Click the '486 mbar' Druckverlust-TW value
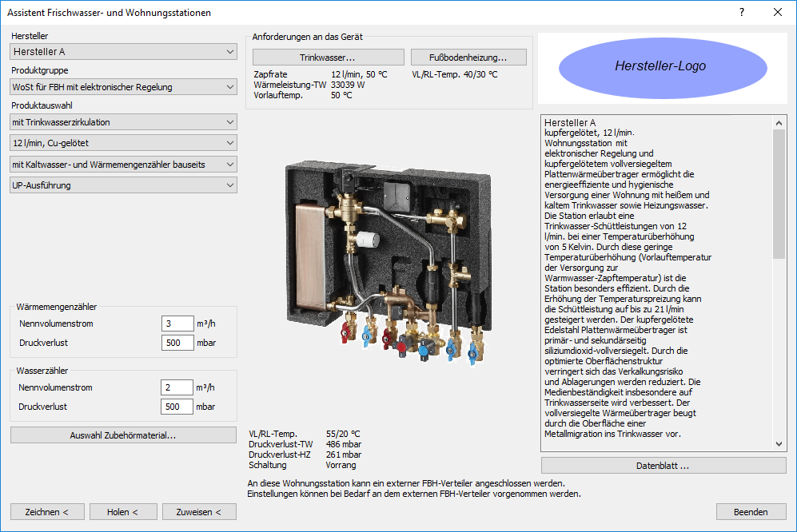 tap(344, 445)
